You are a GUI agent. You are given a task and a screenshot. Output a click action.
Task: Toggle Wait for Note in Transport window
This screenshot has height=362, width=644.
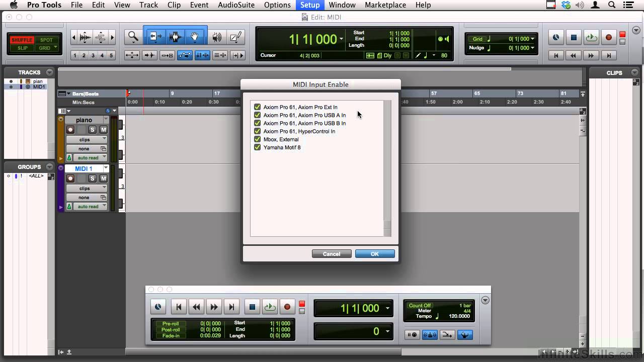(x=412, y=335)
